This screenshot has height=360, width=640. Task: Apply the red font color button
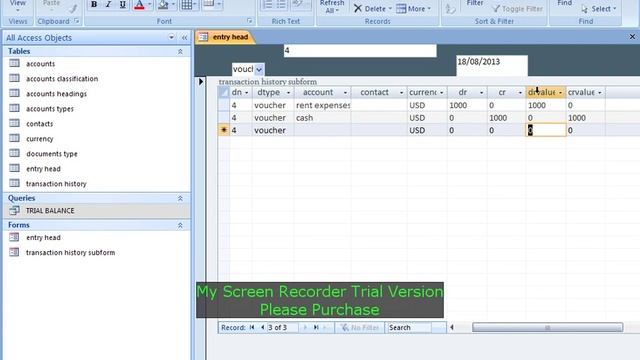(139, 4)
